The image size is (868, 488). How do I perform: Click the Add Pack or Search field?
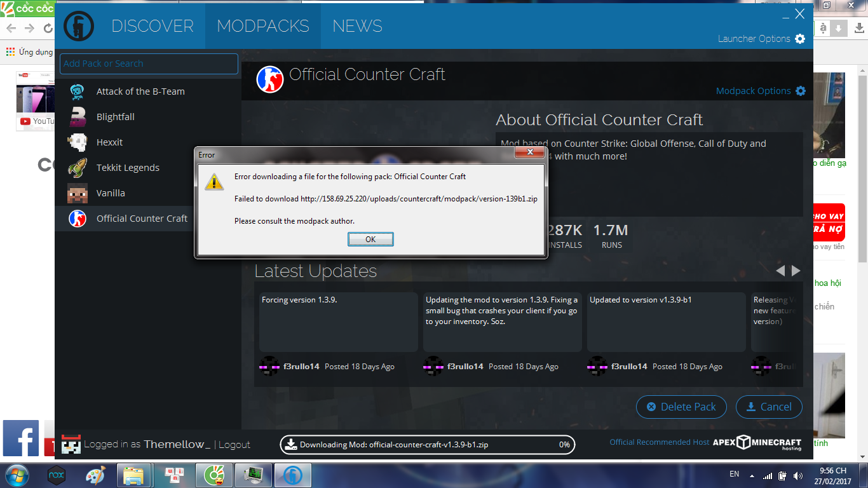click(149, 64)
